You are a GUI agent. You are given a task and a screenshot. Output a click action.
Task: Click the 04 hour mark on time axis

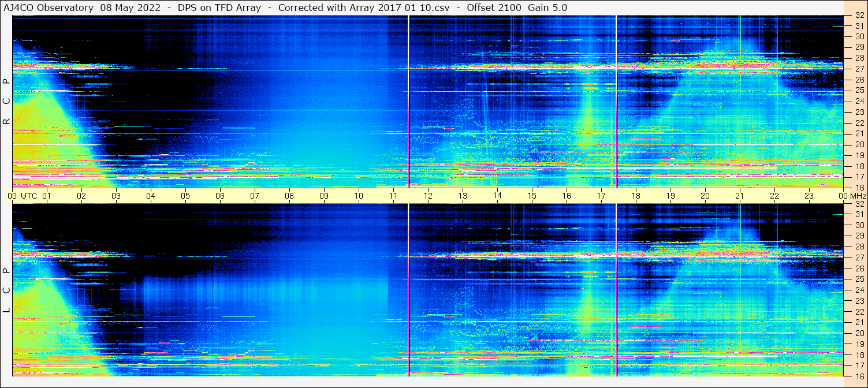pyautogui.click(x=151, y=196)
